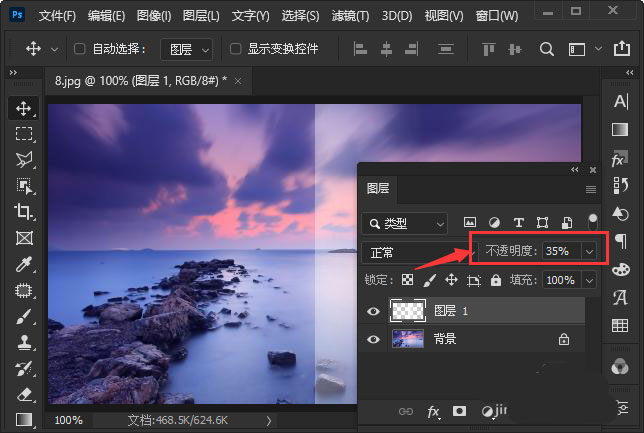Open the 不透明度 35% dropdown arrow

589,252
